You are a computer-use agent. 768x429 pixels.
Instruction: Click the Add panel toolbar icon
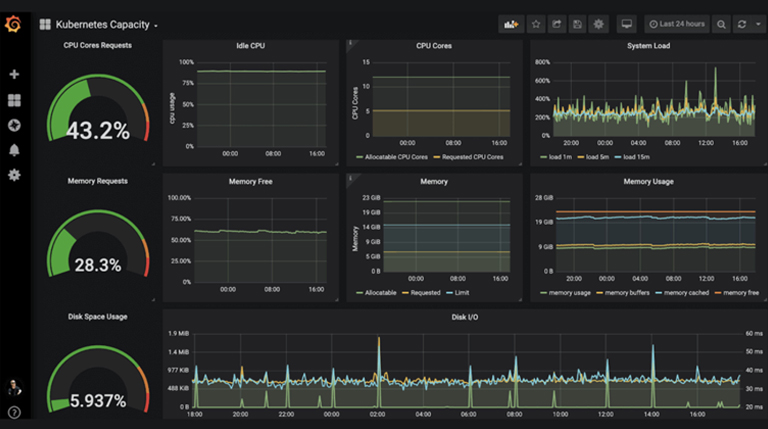pyautogui.click(x=512, y=24)
